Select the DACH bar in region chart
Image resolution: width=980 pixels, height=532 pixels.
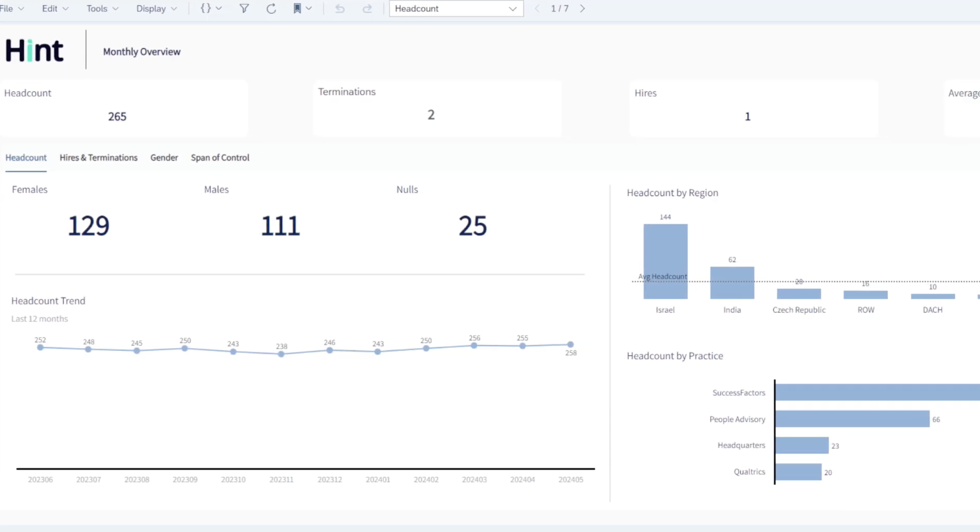[933, 296]
